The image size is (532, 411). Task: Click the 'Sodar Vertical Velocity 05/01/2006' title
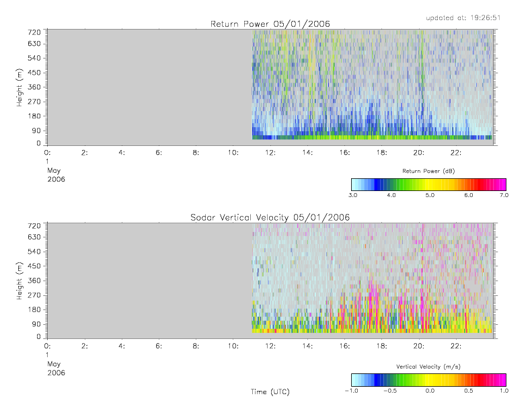tap(270, 217)
